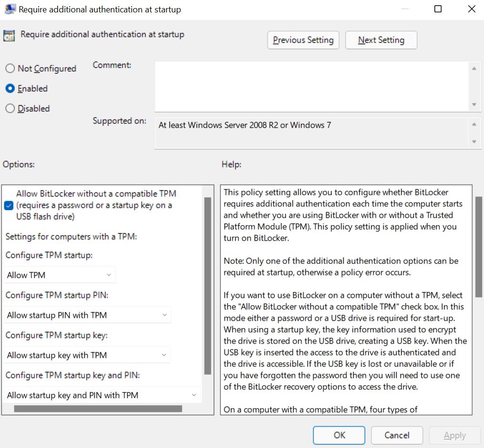Click the Apply button
484x448 pixels.
[x=455, y=435]
